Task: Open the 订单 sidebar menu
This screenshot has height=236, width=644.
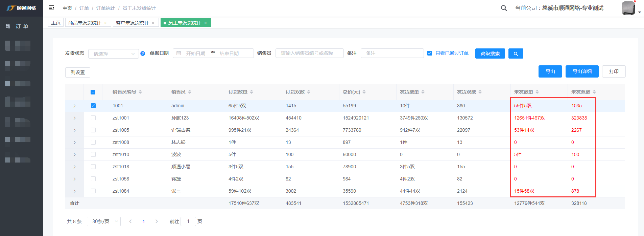Action: click(x=22, y=26)
